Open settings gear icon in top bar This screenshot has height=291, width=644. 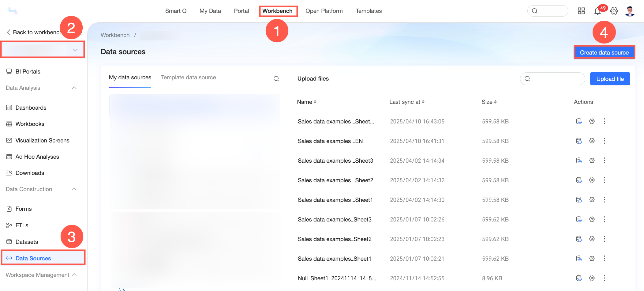click(x=614, y=11)
